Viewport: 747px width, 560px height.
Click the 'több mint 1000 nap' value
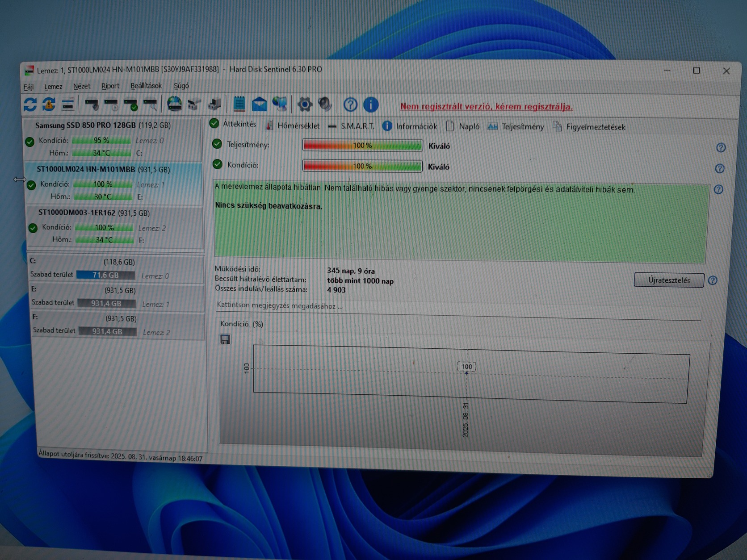point(360,280)
